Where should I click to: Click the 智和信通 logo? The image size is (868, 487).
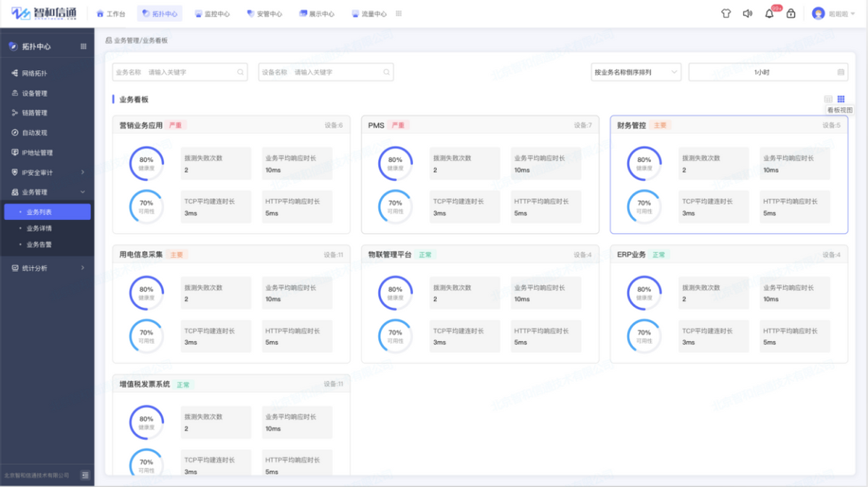pyautogui.click(x=43, y=14)
